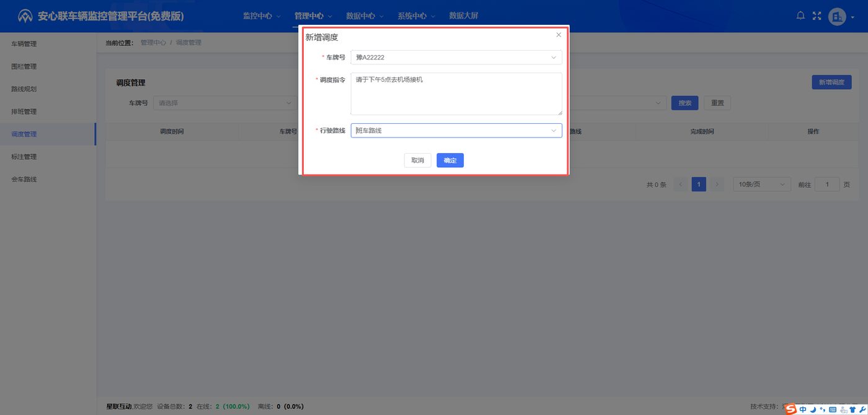Viewport: 868px width, 415px height.
Task: Click the 设备总数 status text
Action: click(175, 406)
